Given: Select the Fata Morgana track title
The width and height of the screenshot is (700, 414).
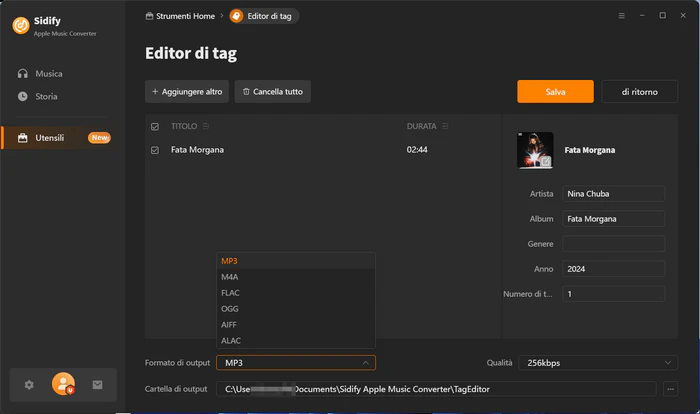Looking at the screenshot, I should point(197,150).
